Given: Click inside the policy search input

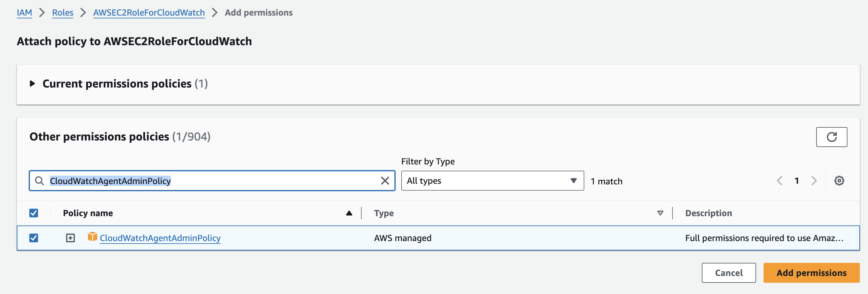Looking at the screenshot, I should click(270, 181).
